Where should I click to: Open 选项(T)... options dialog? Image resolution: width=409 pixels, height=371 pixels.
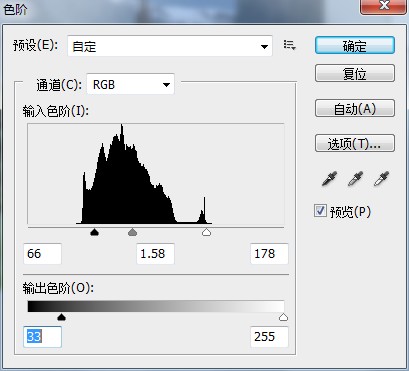355,143
